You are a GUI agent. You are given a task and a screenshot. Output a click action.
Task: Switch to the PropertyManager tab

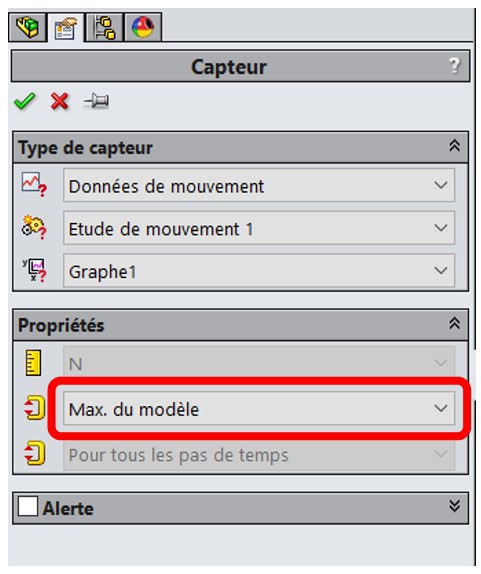(x=66, y=27)
